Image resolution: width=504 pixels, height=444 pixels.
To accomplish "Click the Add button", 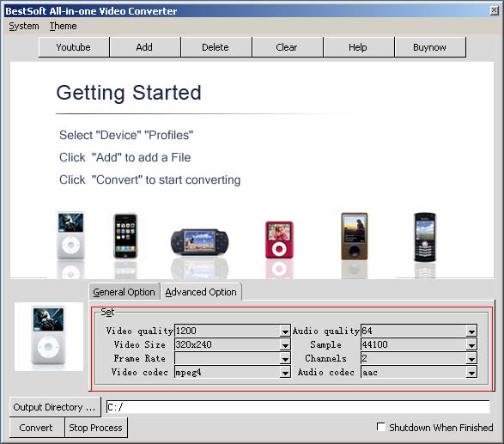I will (144, 47).
